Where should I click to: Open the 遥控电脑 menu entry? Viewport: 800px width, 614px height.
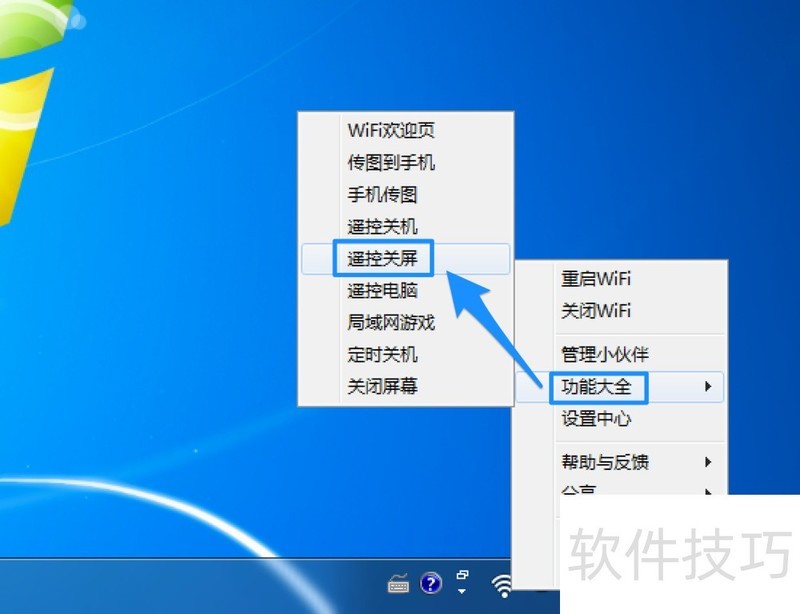point(406,290)
